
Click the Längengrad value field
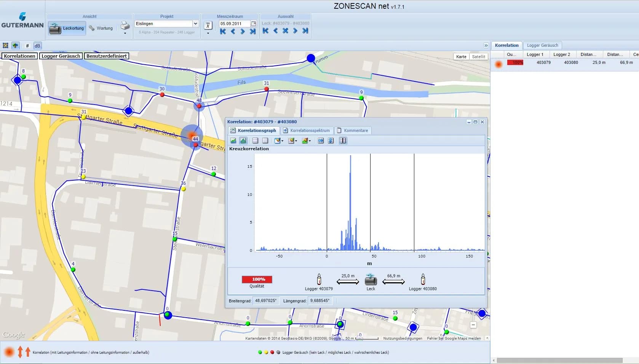point(320,300)
